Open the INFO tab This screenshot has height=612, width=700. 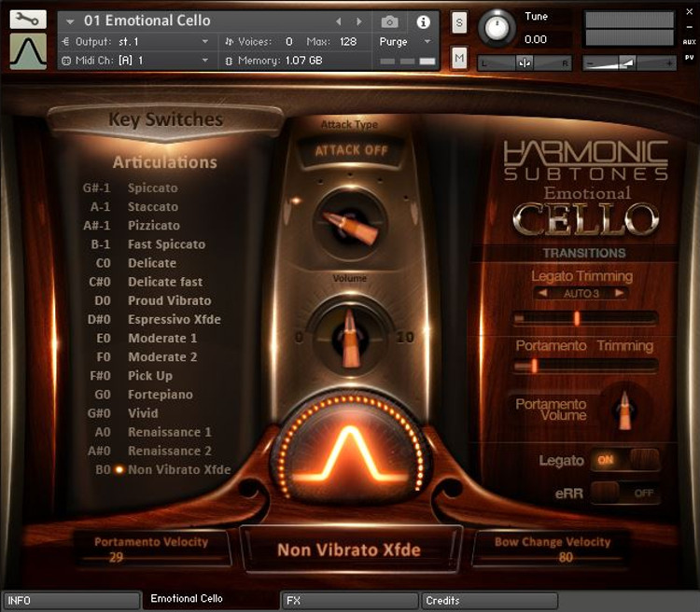coord(72,601)
